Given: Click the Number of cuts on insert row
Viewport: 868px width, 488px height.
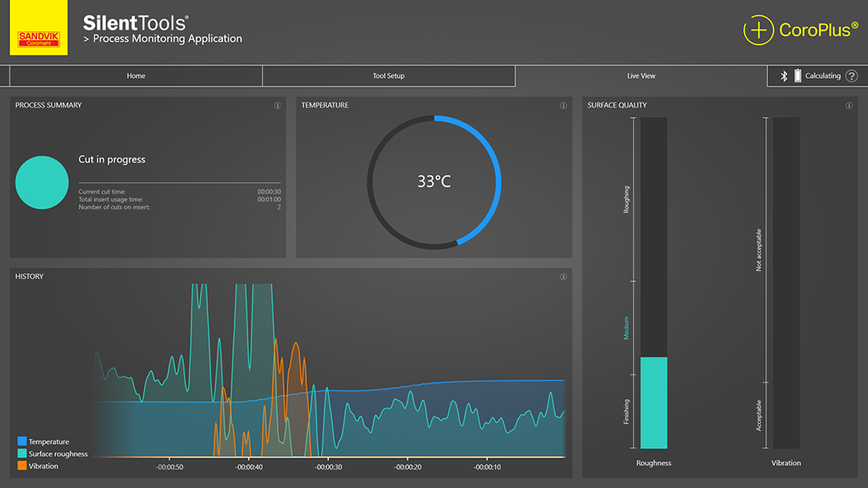Looking at the screenshot, I should (180, 208).
